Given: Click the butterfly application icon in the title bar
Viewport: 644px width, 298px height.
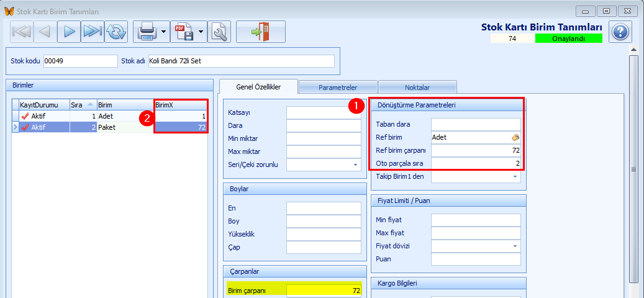Looking at the screenshot, I should click(x=9, y=11).
